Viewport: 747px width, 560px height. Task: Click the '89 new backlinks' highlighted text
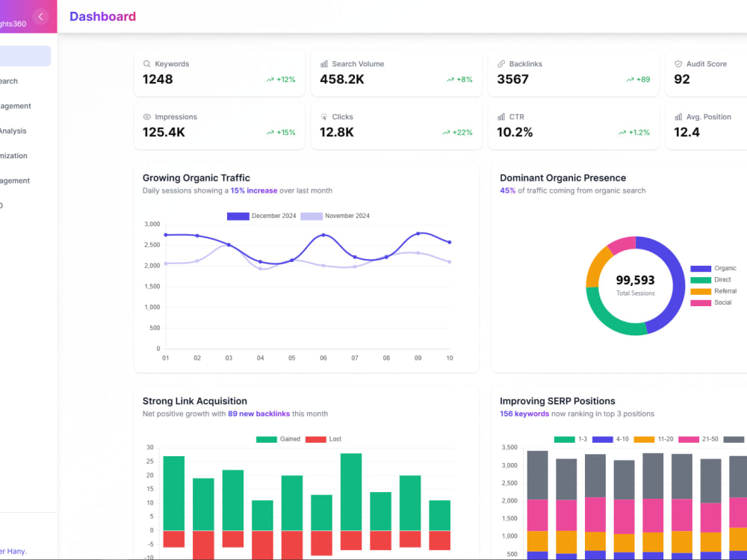click(258, 414)
